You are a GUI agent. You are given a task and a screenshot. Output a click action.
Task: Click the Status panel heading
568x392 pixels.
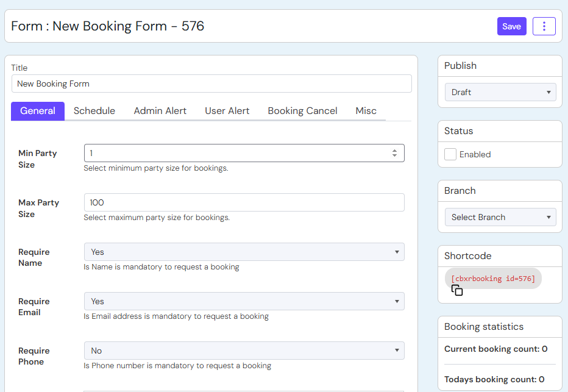point(458,131)
